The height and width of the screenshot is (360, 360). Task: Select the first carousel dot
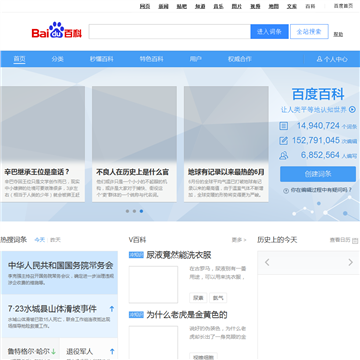(127, 211)
